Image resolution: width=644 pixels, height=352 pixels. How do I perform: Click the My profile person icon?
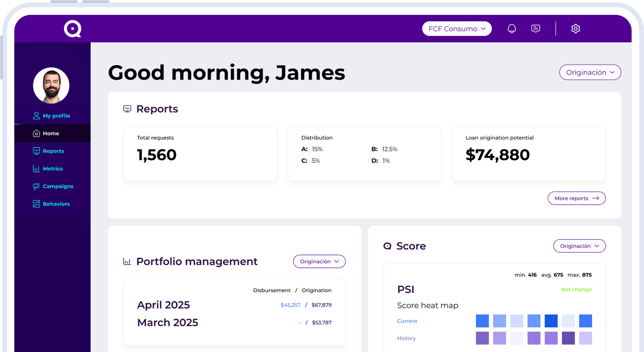36,116
